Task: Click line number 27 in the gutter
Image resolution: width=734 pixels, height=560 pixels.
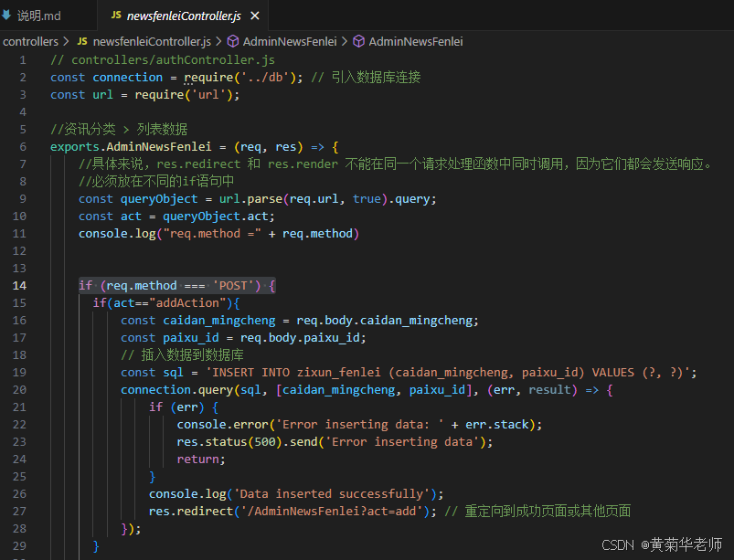Action: click(19, 511)
